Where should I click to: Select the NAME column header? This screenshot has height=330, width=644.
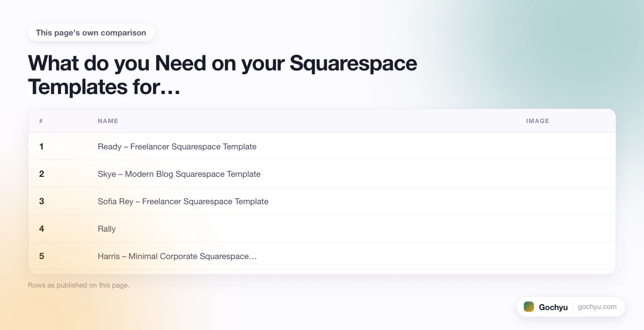(x=108, y=121)
